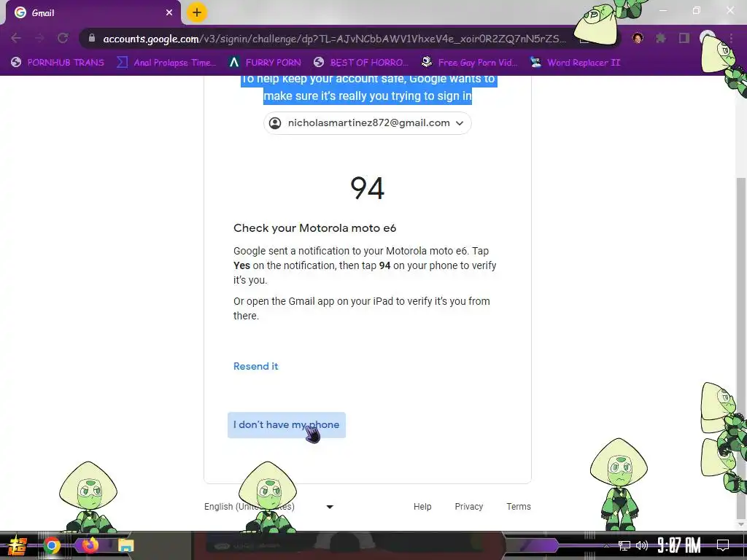Open the Help link

tap(422, 507)
